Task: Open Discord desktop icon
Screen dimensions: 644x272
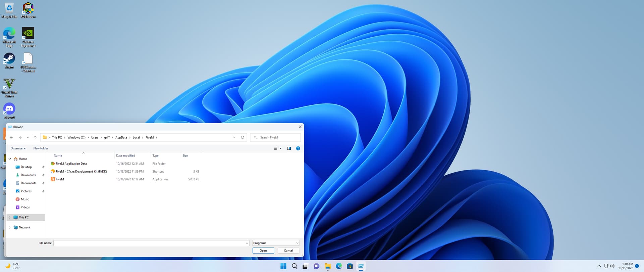Action: (x=9, y=109)
